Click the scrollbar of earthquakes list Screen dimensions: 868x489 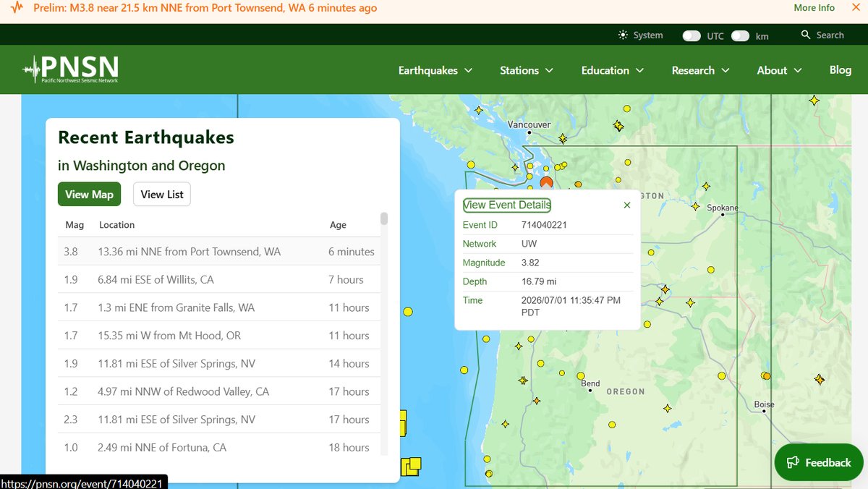tap(384, 219)
